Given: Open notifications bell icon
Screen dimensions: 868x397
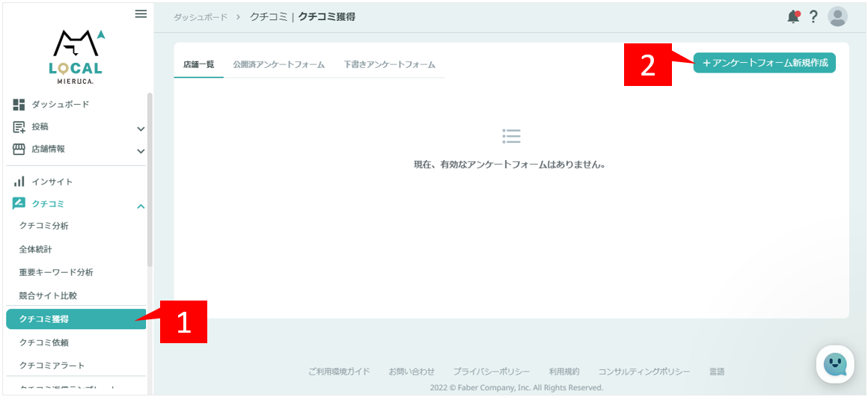Looking at the screenshot, I should (x=794, y=16).
